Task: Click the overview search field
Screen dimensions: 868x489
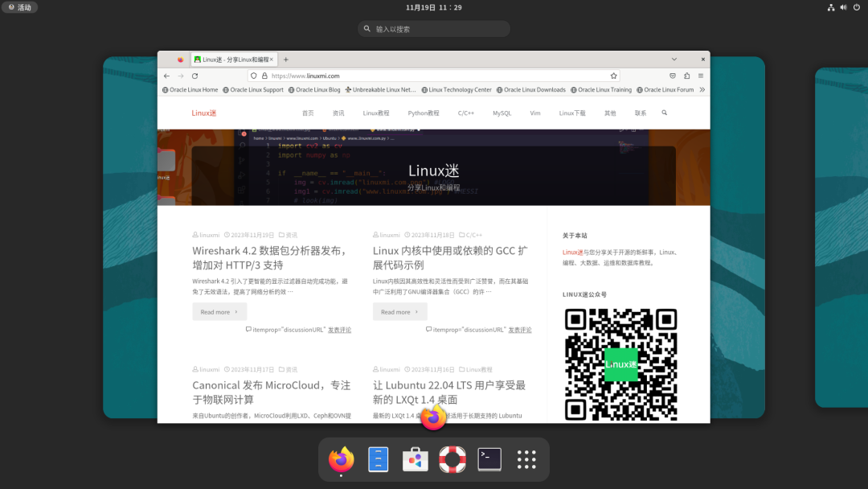Action: tap(433, 29)
